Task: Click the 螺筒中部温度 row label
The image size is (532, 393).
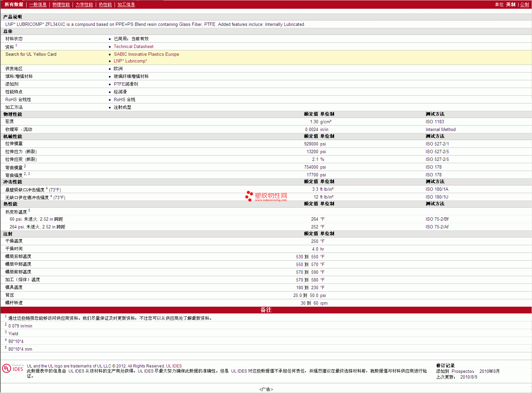Action: 18,264
